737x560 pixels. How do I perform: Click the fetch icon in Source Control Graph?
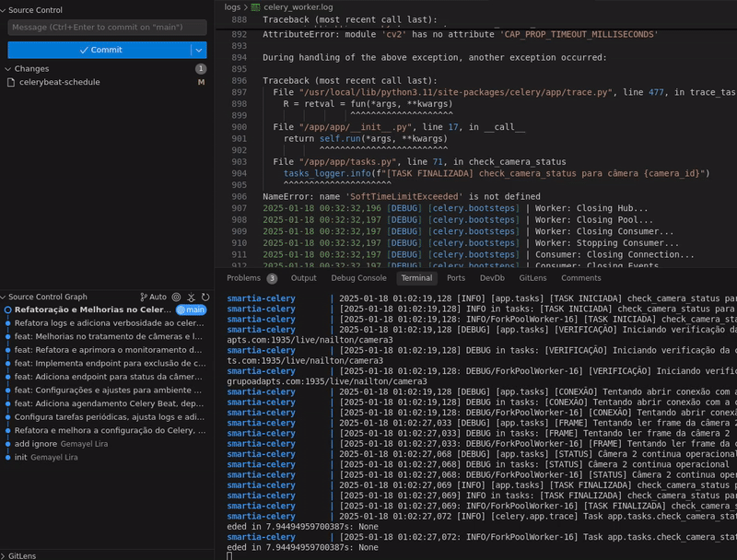(191, 297)
